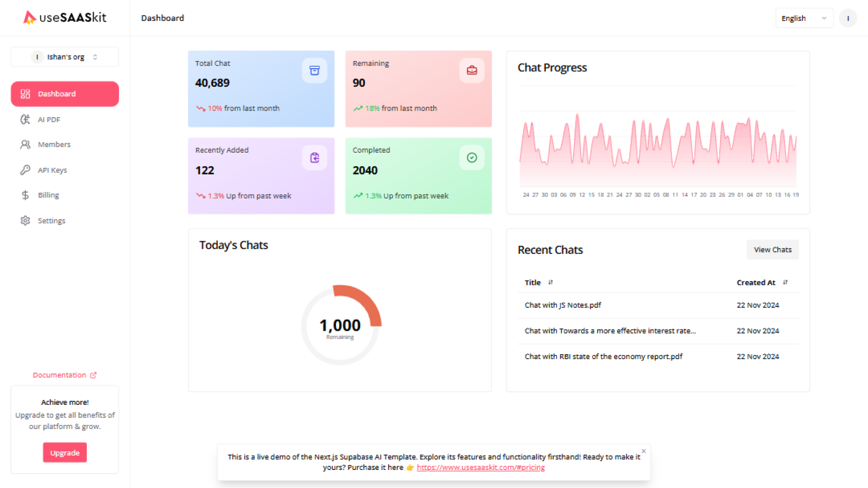Toggle sorting on the Created At column
Screen dimensions: 868x488
coord(785,282)
